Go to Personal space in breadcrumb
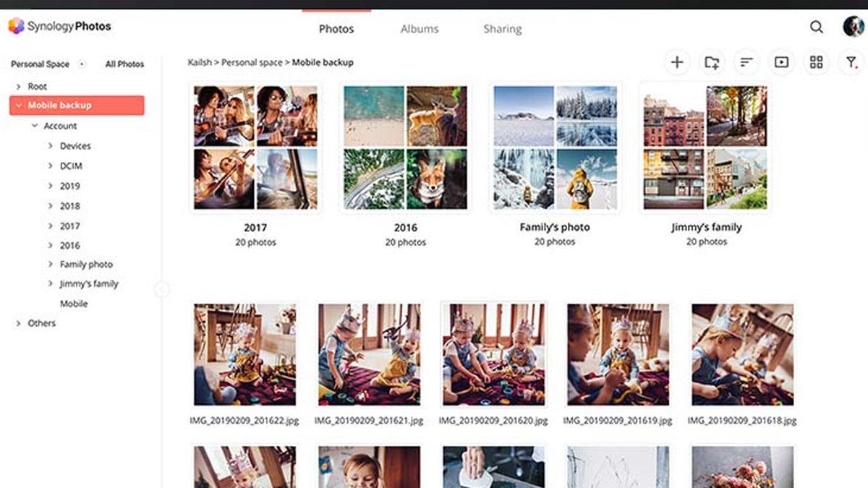 click(x=251, y=63)
